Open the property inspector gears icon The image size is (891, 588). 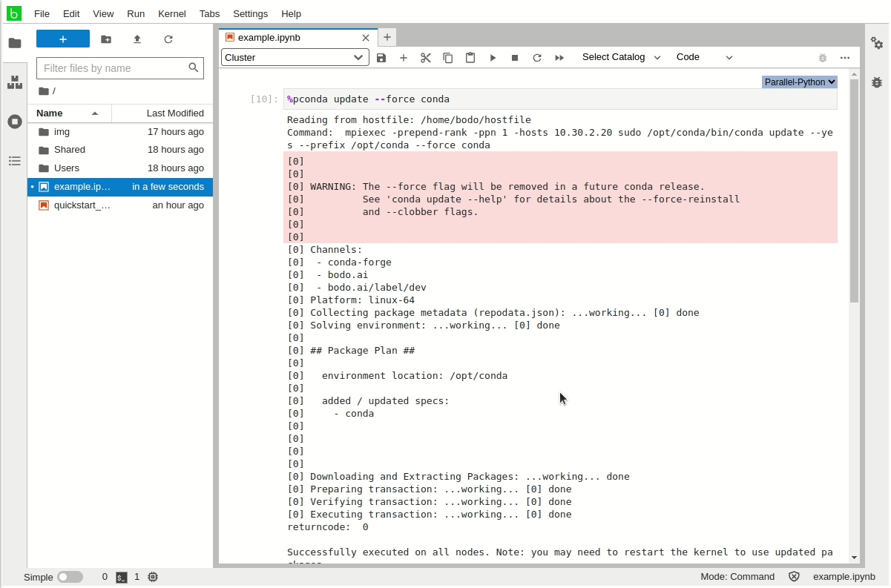pyautogui.click(x=877, y=44)
